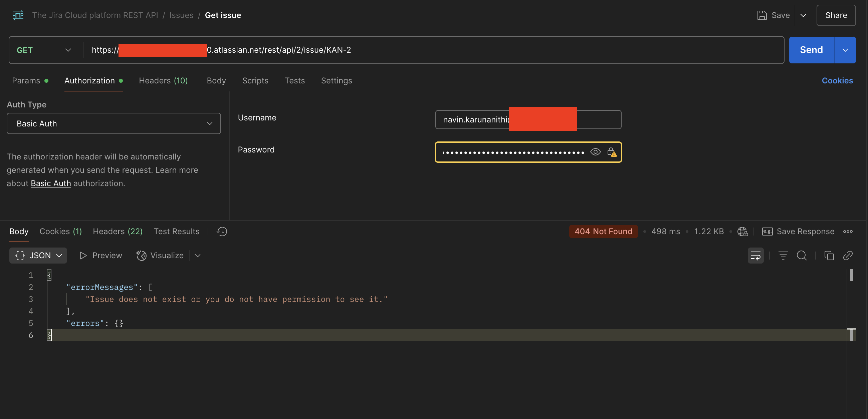Viewport: 868px width, 419px height.
Task: Toggle the wrap lines icon
Action: (x=755, y=256)
